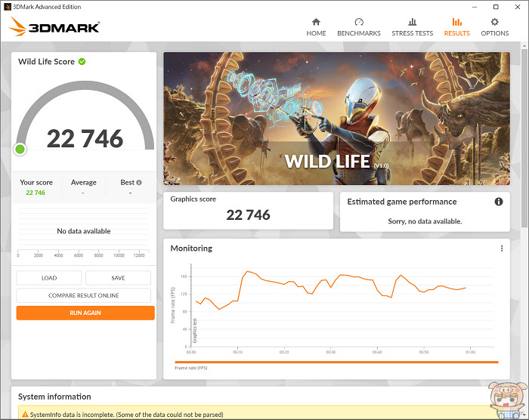
Task: Maximize the 3DMark window
Action: pos(496,7)
